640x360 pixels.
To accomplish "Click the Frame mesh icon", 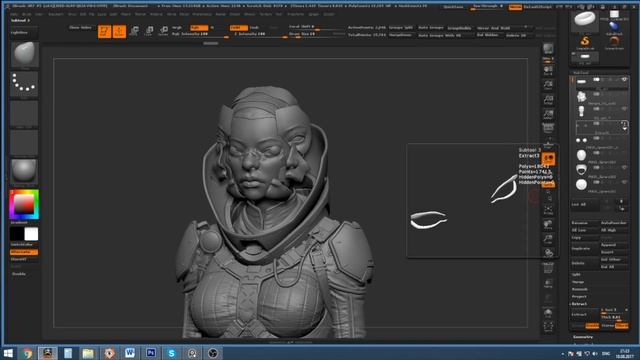I will 548,210.
